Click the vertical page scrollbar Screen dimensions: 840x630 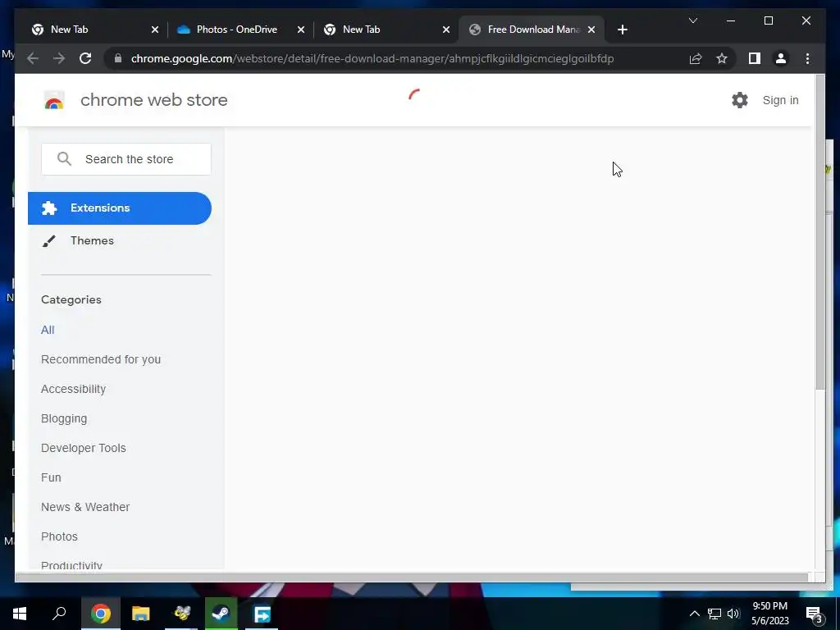click(820, 232)
